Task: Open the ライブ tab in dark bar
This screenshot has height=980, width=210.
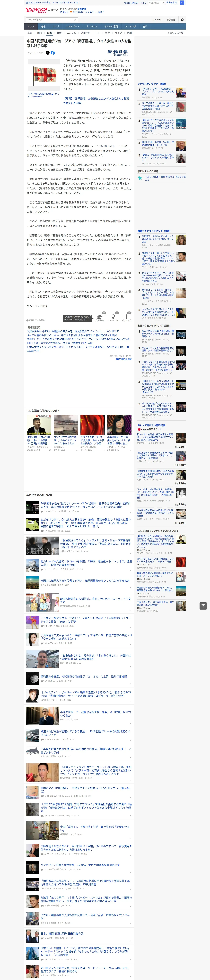Action: coord(56,27)
